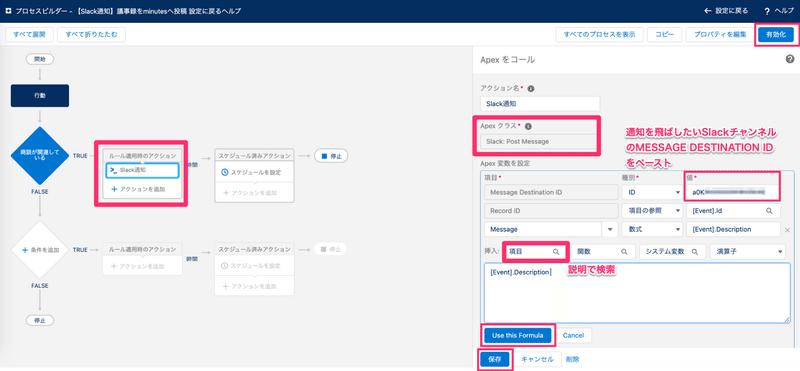Click Message Destination ID field label box
Viewport: 800px width, 371px height.
pos(551,192)
